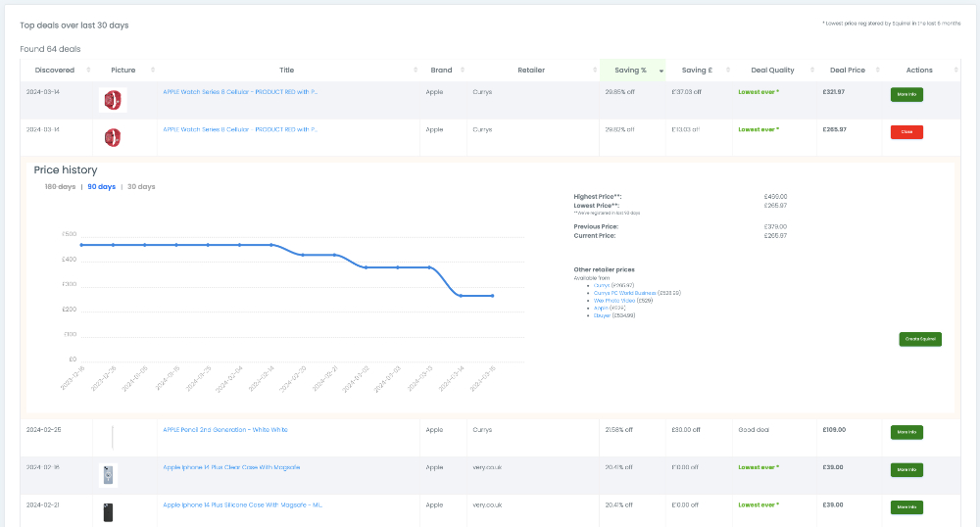Click Deal Quality column sort arrows
The width and height of the screenshot is (980, 527).
tap(811, 71)
